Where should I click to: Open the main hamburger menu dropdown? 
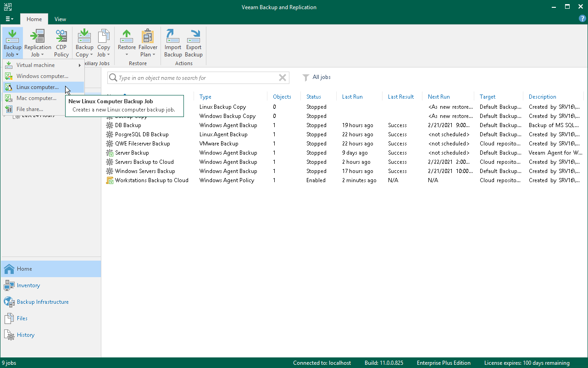tap(9, 19)
